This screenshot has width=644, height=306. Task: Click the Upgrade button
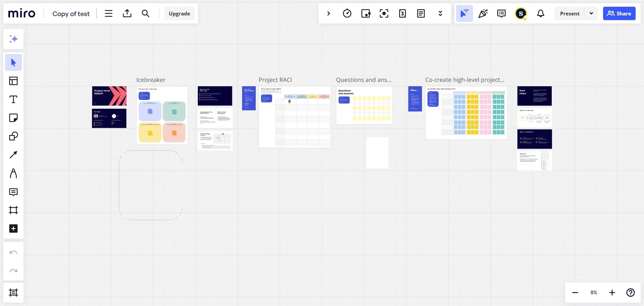pyautogui.click(x=179, y=13)
